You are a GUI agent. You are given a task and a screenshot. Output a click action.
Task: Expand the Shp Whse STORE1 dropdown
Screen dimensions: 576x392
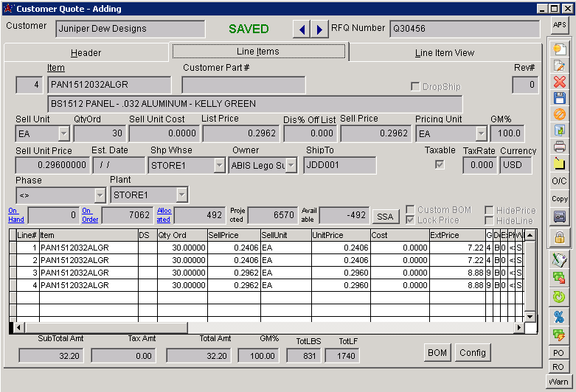click(x=219, y=166)
